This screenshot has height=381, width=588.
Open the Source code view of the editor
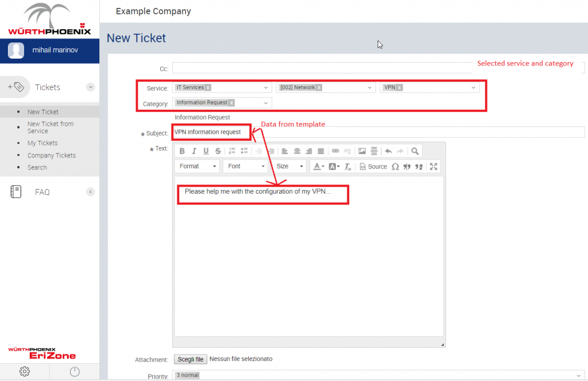(372, 166)
